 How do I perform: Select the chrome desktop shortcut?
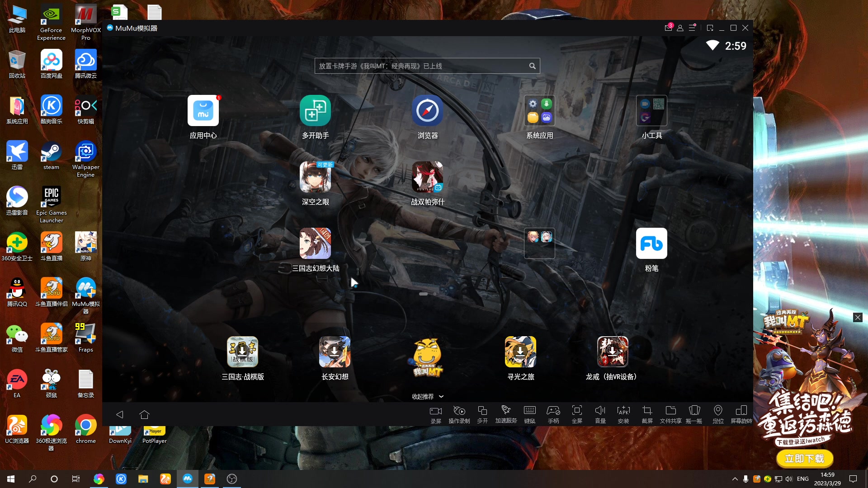(85, 429)
